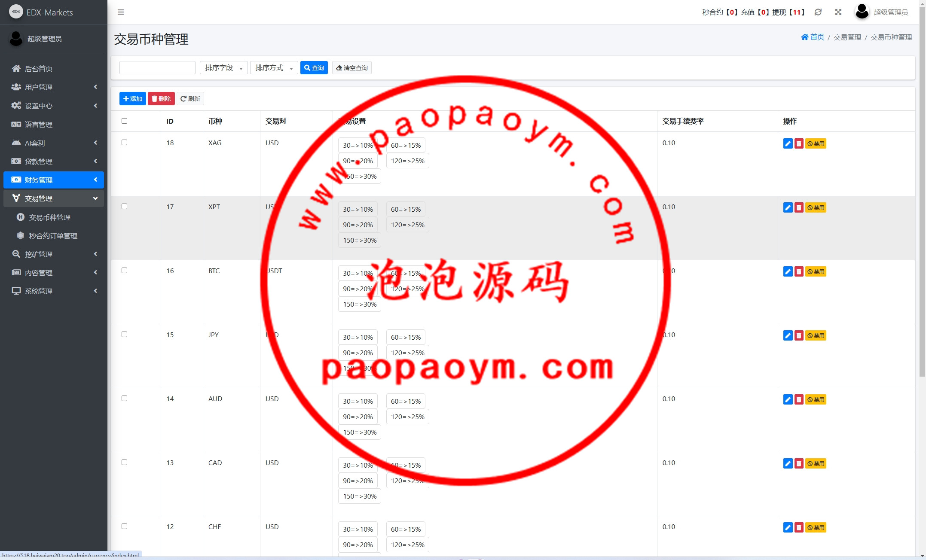
Task: Click the 刷新 button
Action: (x=190, y=99)
